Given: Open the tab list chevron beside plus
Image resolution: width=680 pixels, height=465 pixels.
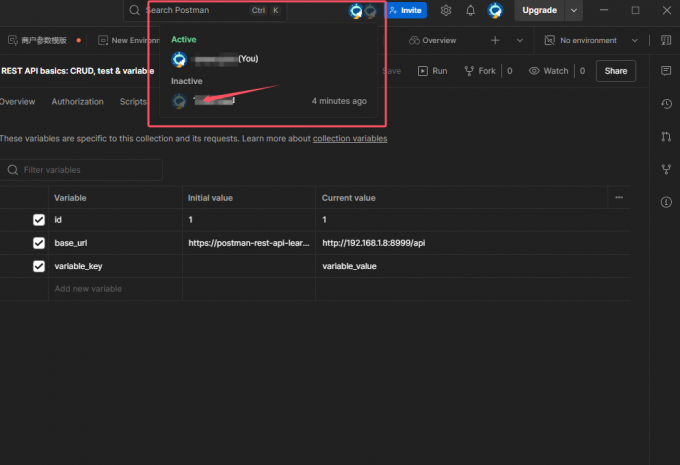Looking at the screenshot, I should point(520,40).
